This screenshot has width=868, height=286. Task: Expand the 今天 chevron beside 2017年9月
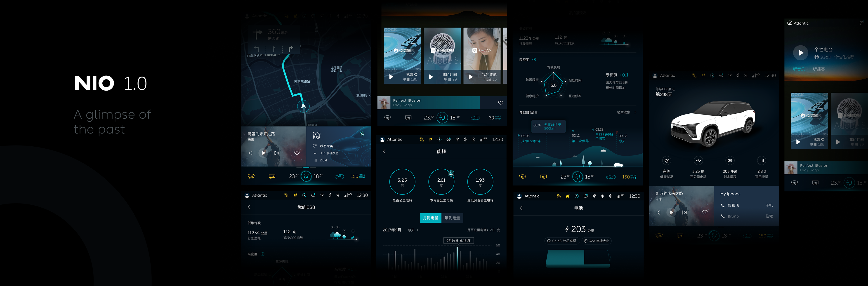point(417,230)
